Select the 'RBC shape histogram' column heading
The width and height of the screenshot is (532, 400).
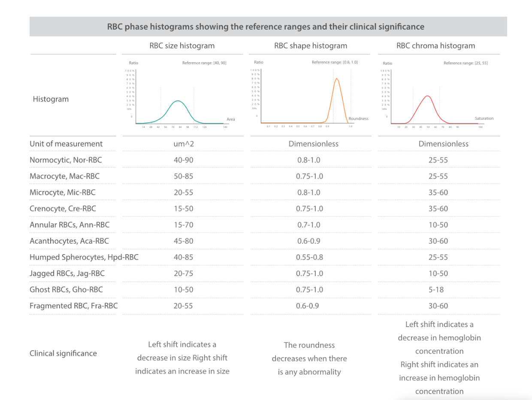[x=311, y=45]
